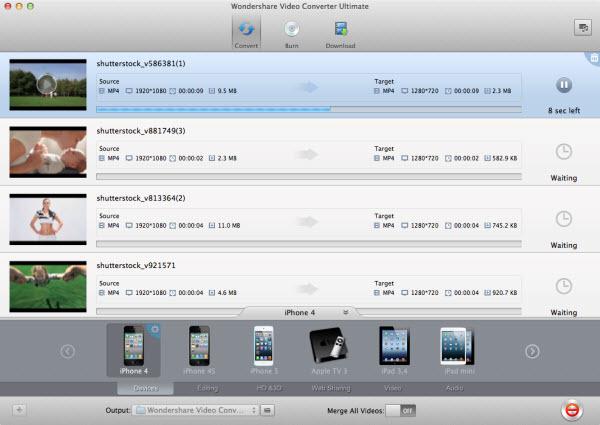Switch to the Devices tab
Viewport: 600px width, 425px height.
(x=145, y=388)
